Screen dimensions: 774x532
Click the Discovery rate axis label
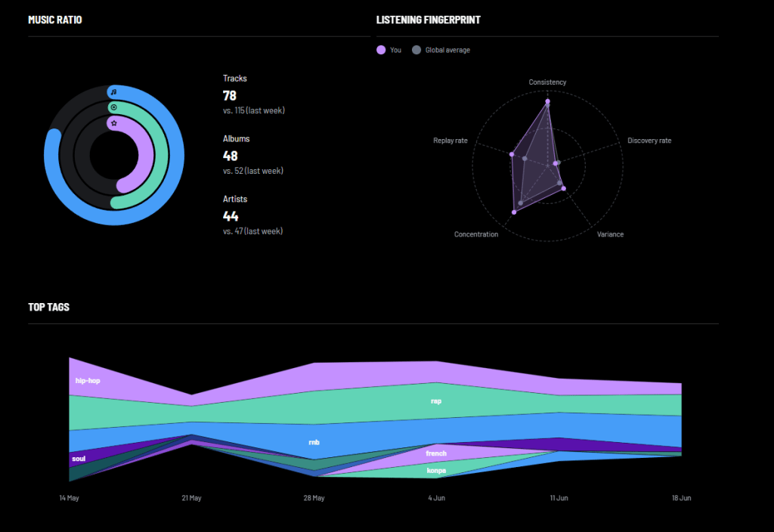[649, 141]
